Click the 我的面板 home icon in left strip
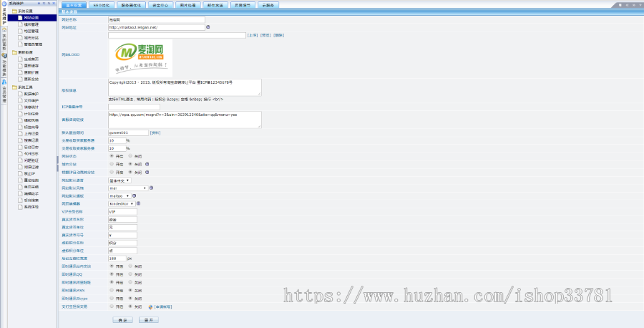Image resolution: width=644 pixels, height=328 pixels. [x=4, y=29]
